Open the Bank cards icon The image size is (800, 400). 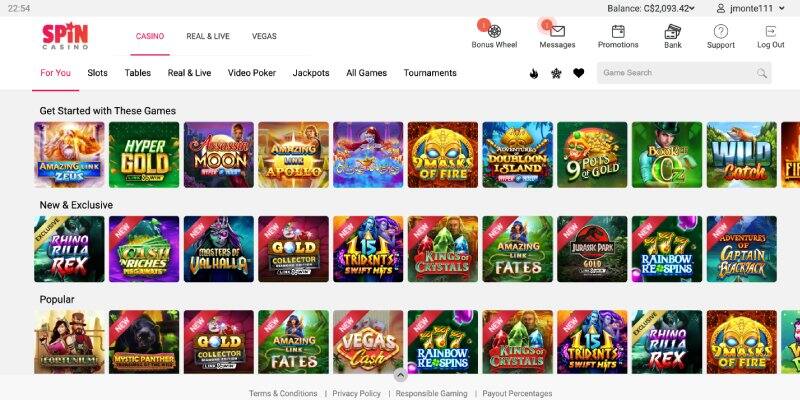(x=672, y=32)
